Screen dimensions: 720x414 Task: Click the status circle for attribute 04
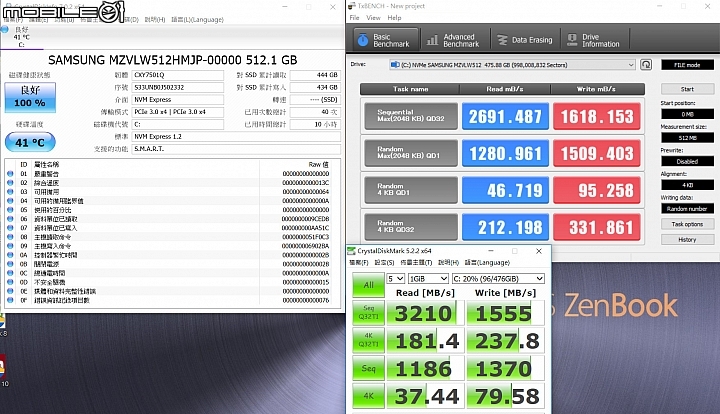coord(10,201)
